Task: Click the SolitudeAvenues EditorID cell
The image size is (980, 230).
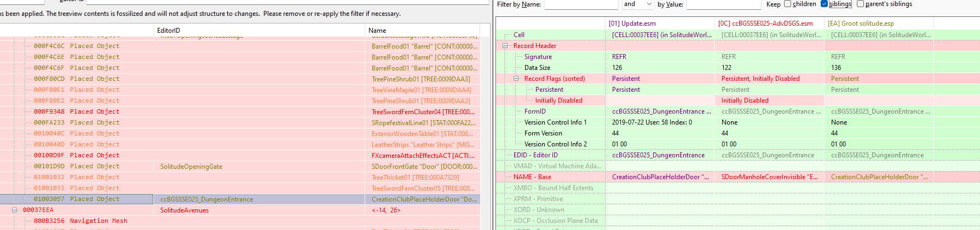Action: click(x=184, y=210)
